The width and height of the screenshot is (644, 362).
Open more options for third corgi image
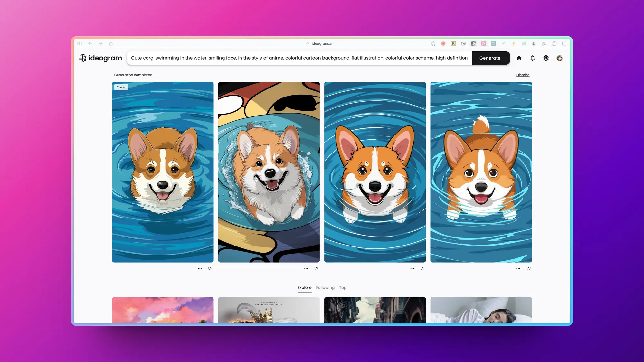(x=412, y=268)
